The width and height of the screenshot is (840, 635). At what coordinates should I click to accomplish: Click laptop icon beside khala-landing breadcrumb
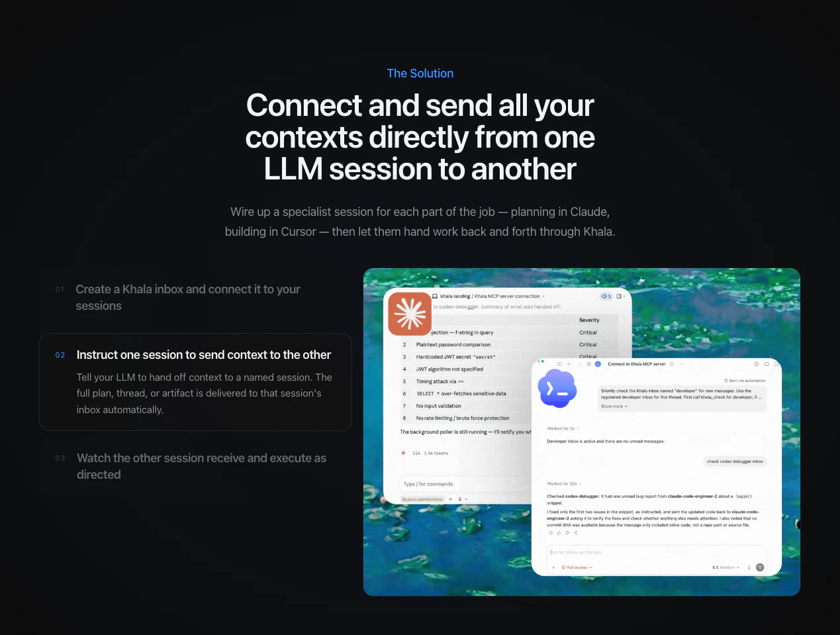tap(435, 296)
